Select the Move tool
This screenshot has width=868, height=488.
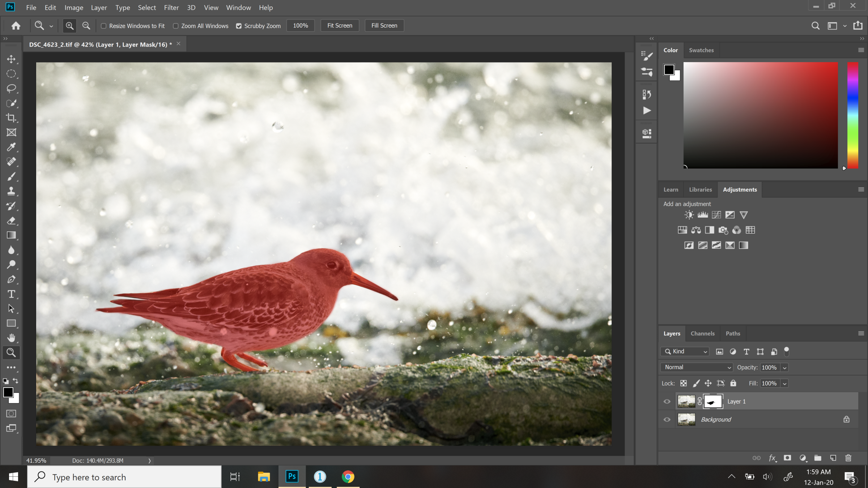11,59
